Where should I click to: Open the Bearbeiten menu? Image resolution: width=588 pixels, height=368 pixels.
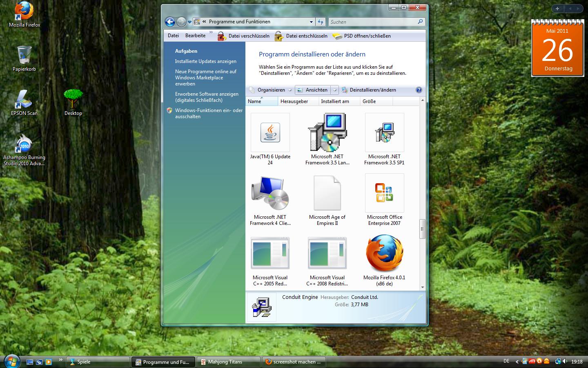tap(195, 36)
